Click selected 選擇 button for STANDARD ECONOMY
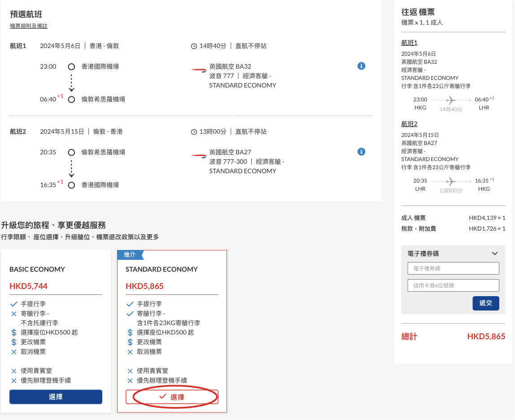The image size is (515, 420). [x=172, y=397]
